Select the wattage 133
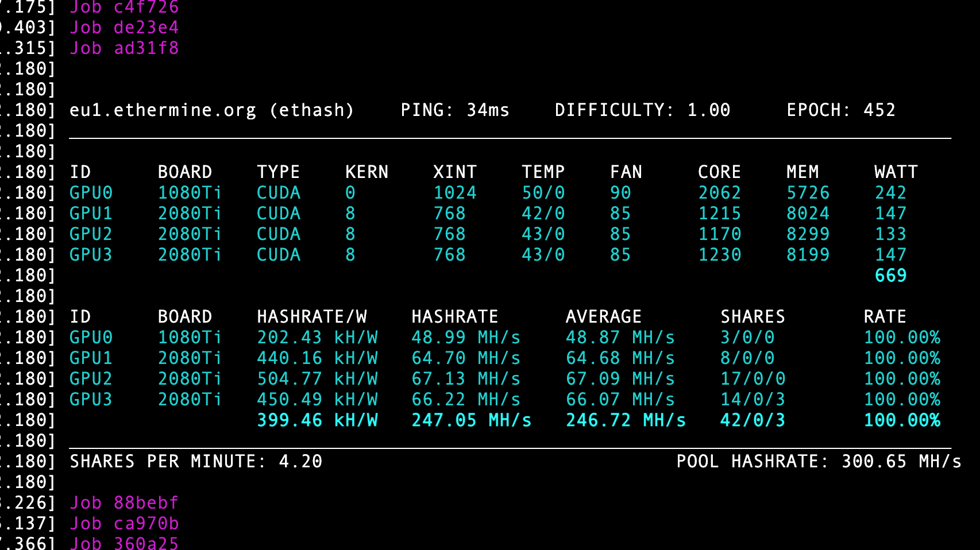Screen dimensions: 980x550 [890, 234]
